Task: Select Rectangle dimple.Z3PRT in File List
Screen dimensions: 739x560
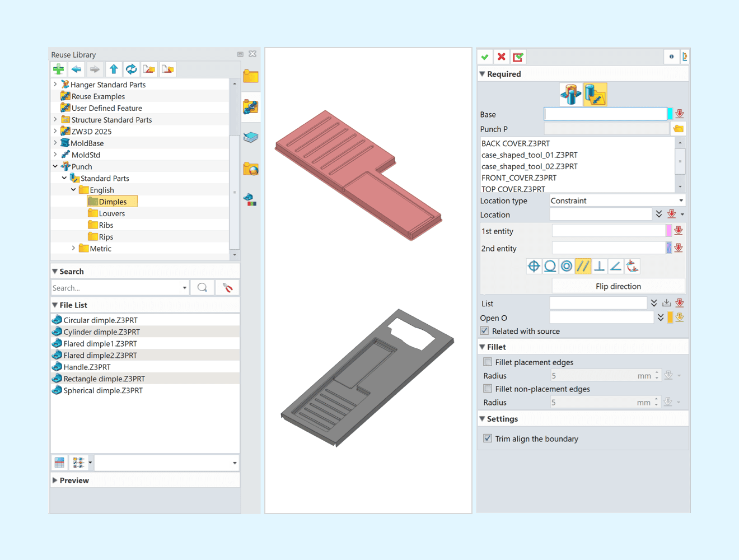Action: (x=104, y=379)
